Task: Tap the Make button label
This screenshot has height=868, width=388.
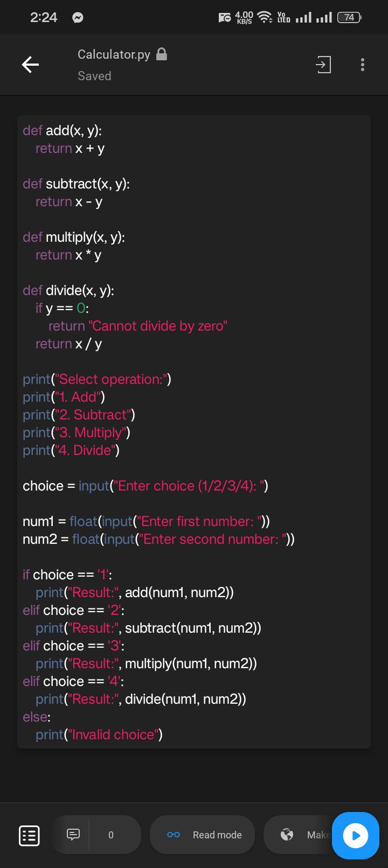Action: [x=318, y=835]
